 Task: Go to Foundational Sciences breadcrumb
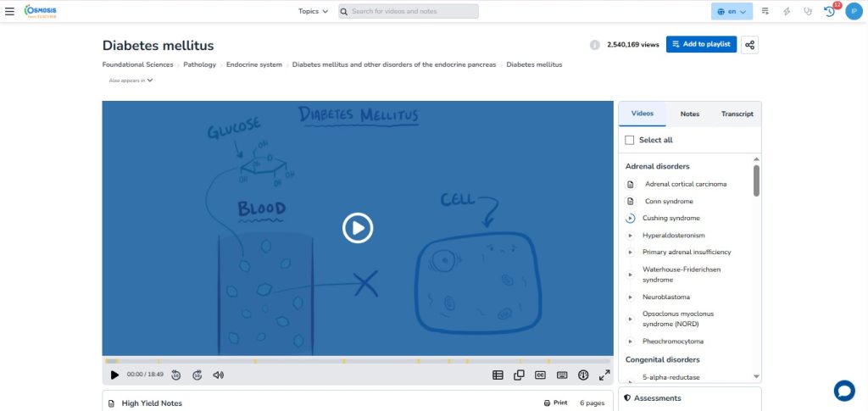pyautogui.click(x=138, y=64)
